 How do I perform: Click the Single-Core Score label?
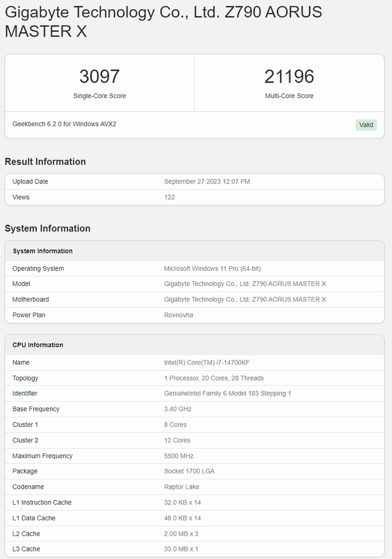[100, 96]
